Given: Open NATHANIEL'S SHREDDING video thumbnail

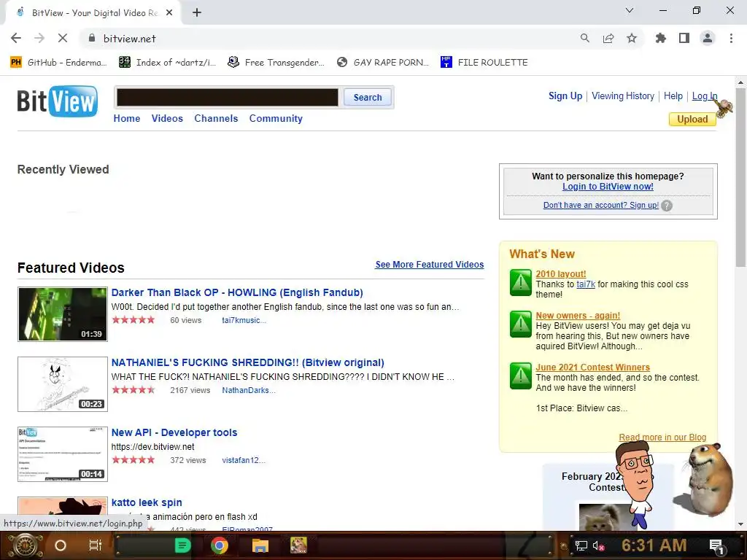Looking at the screenshot, I should point(63,384).
